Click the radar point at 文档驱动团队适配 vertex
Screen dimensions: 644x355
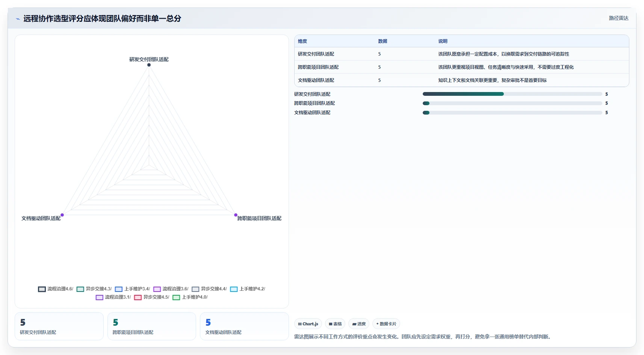click(62, 215)
